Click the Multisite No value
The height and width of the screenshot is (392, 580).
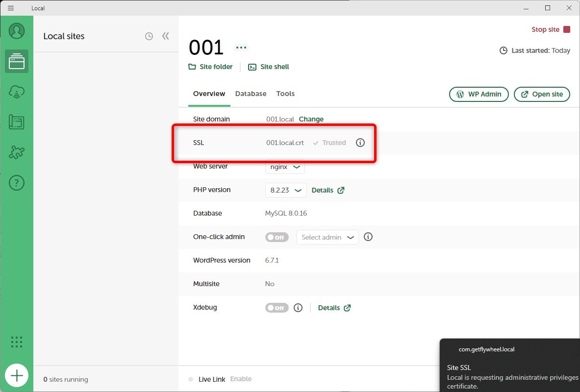270,284
